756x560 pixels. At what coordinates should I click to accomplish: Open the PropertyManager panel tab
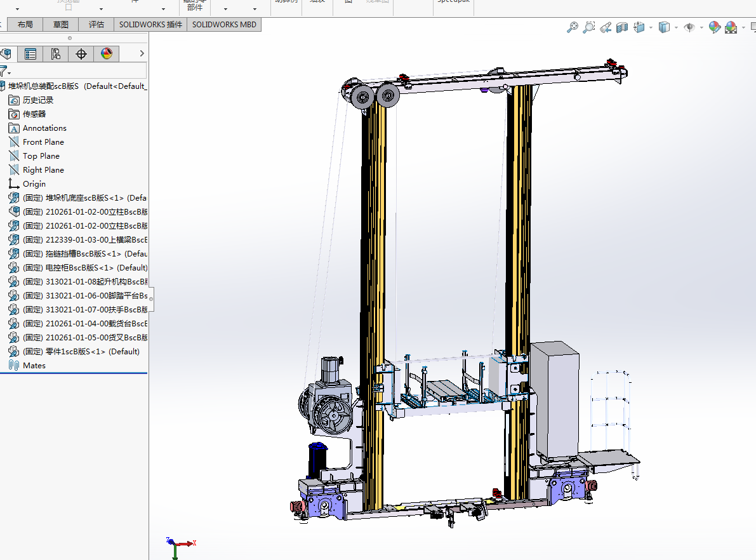[30, 54]
